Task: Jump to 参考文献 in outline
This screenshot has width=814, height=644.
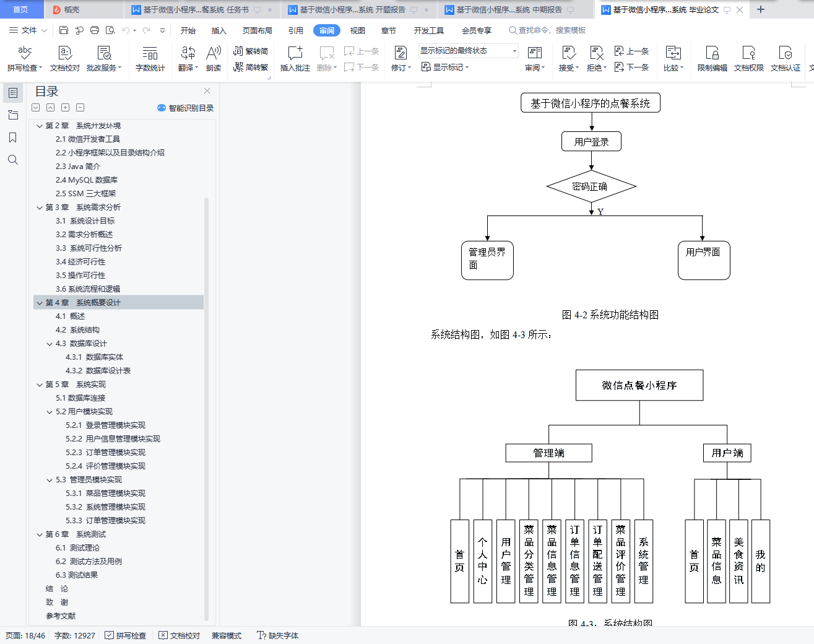Action: point(61,616)
